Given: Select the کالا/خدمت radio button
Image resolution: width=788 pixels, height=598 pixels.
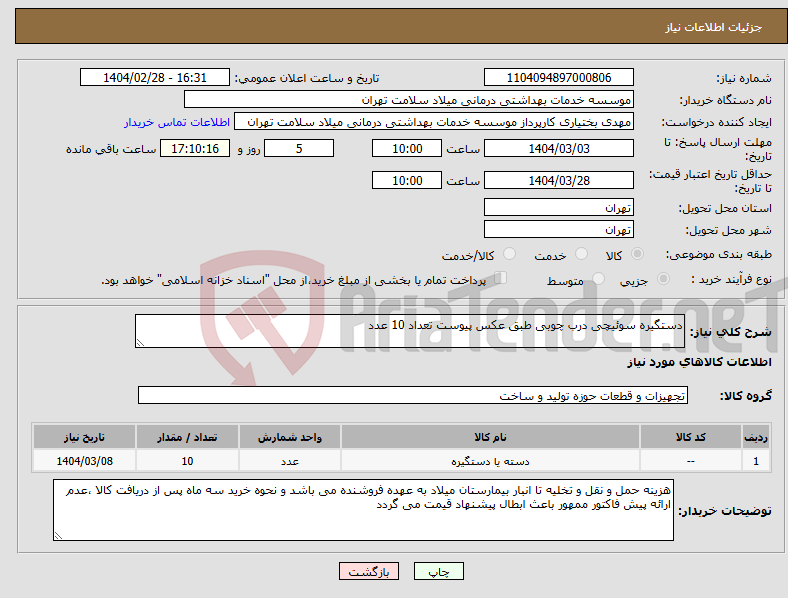Looking at the screenshot, I should [510, 254].
